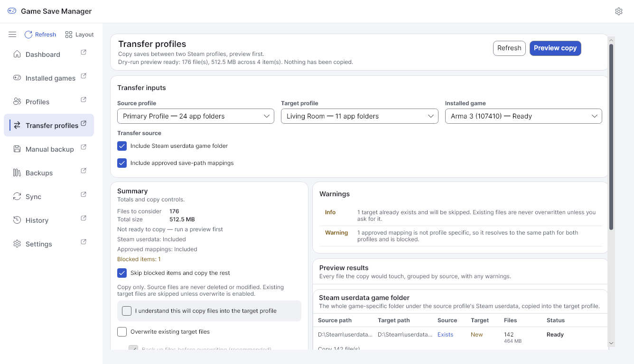
Task: Navigate to Installed games
Action: click(49, 78)
